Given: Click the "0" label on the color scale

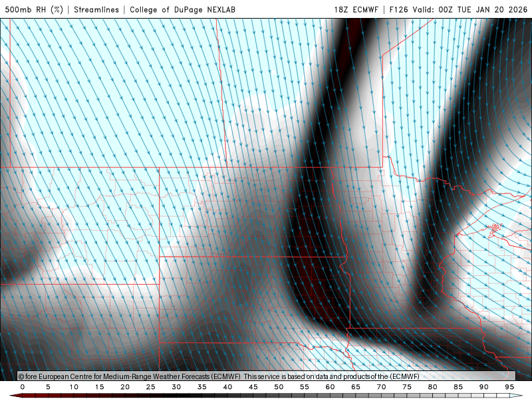Looking at the screenshot, I should [23, 387].
